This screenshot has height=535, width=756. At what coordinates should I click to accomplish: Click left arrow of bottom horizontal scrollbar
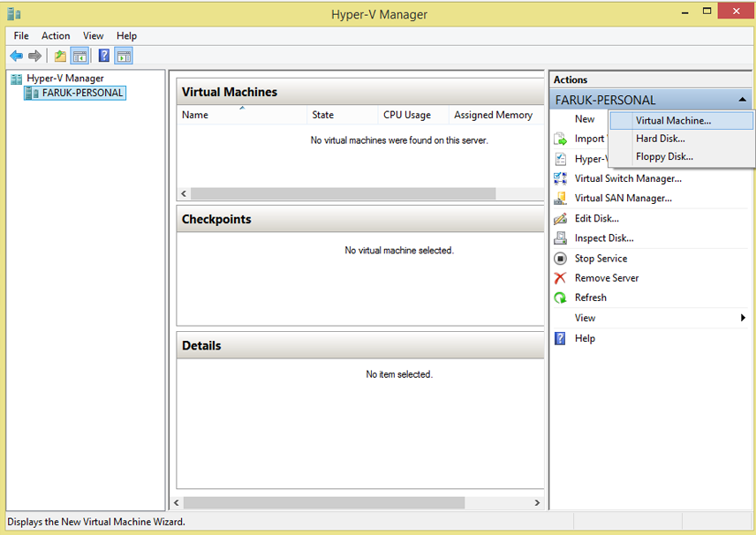177,502
